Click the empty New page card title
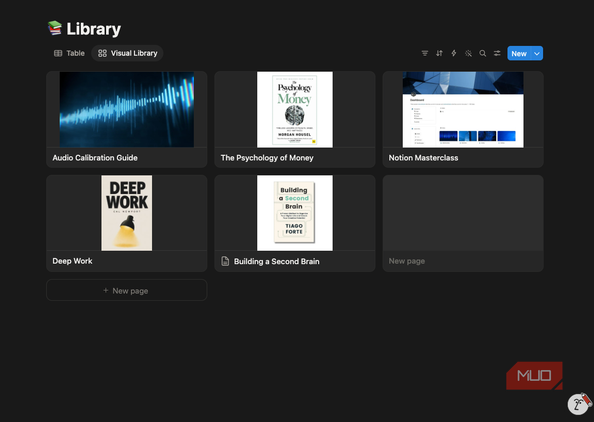The image size is (594, 422). 407,261
